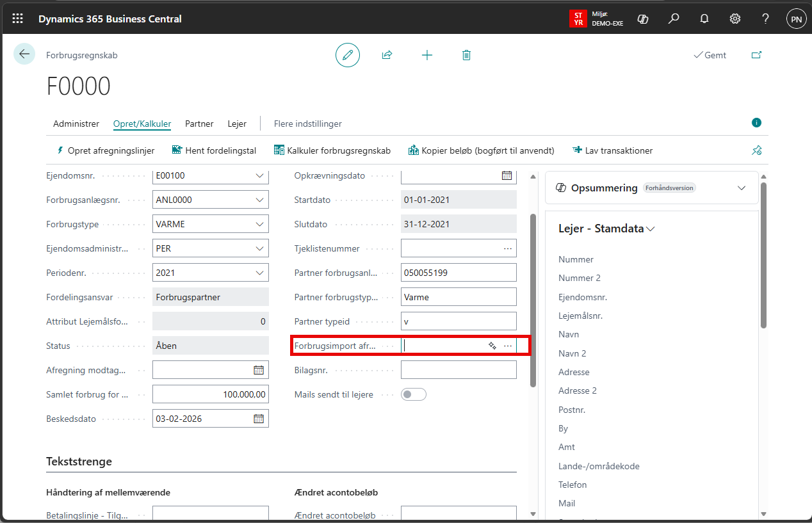Open the Lejer menu tab
The height and width of the screenshot is (523, 812).
tap(237, 124)
